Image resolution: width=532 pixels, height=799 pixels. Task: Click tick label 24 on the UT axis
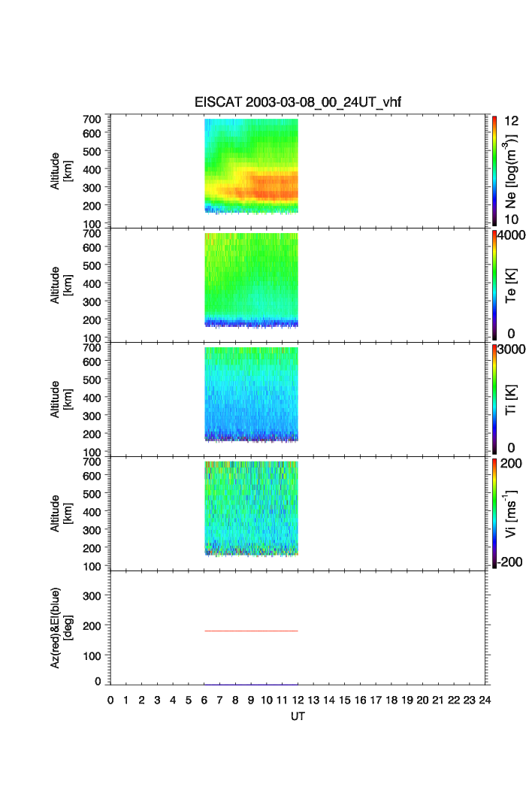click(x=485, y=700)
